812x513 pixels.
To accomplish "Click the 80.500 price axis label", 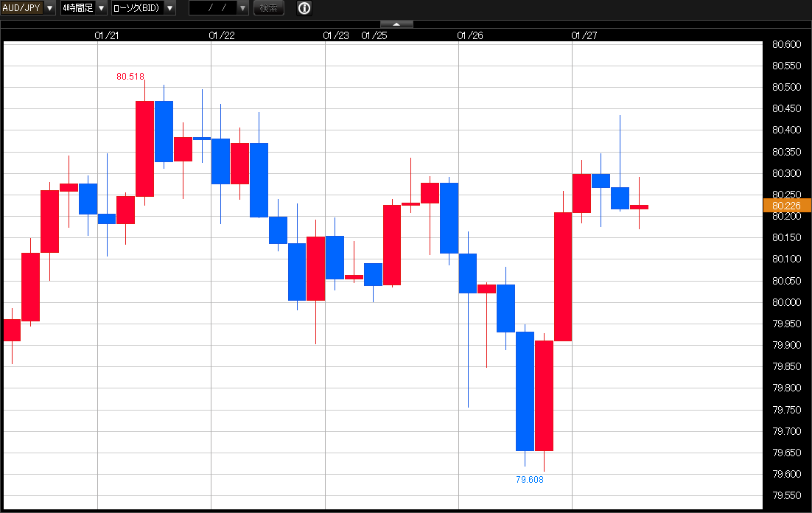I will point(787,87).
